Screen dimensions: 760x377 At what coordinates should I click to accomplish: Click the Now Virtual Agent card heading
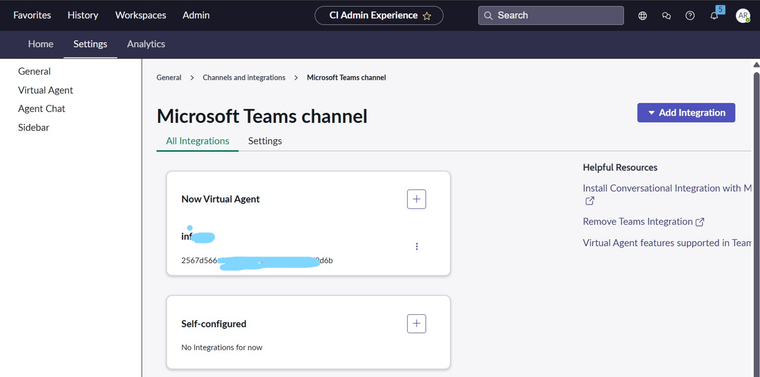coord(221,199)
